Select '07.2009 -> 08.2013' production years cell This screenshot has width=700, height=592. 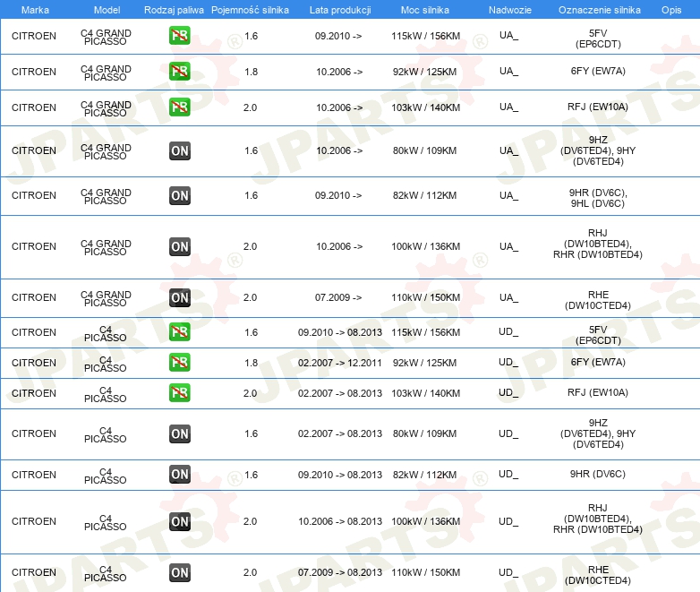[340, 572]
